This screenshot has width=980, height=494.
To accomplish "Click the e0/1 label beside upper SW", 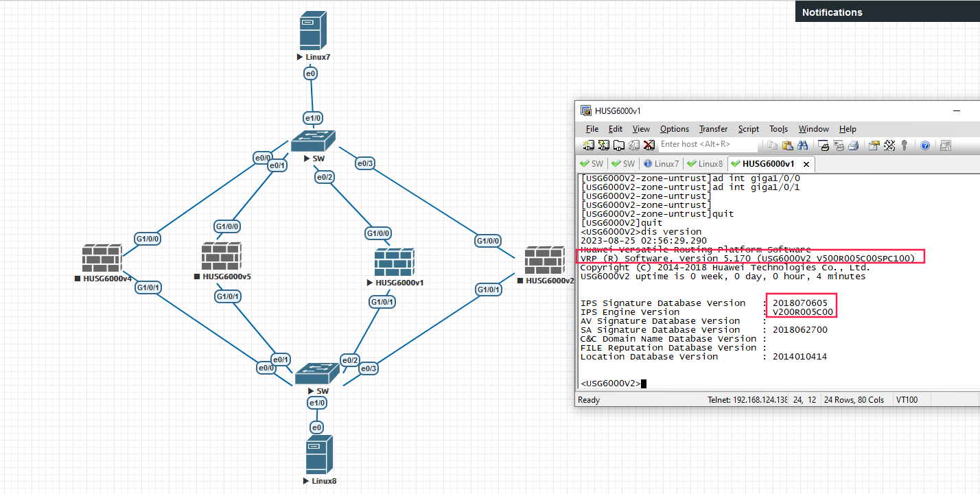I will click(x=277, y=165).
